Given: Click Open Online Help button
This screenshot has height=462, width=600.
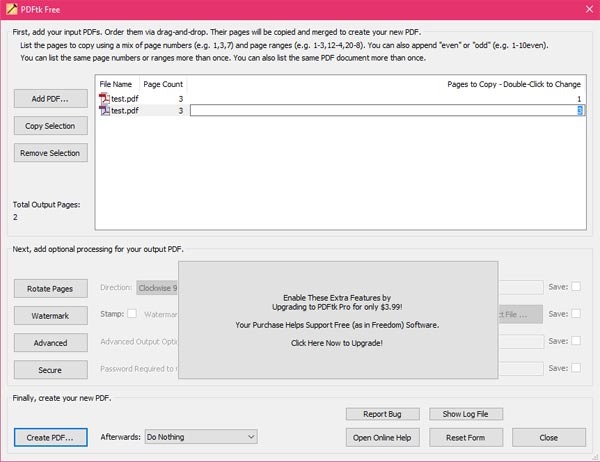Looking at the screenshot, I should tap(383, 438).
